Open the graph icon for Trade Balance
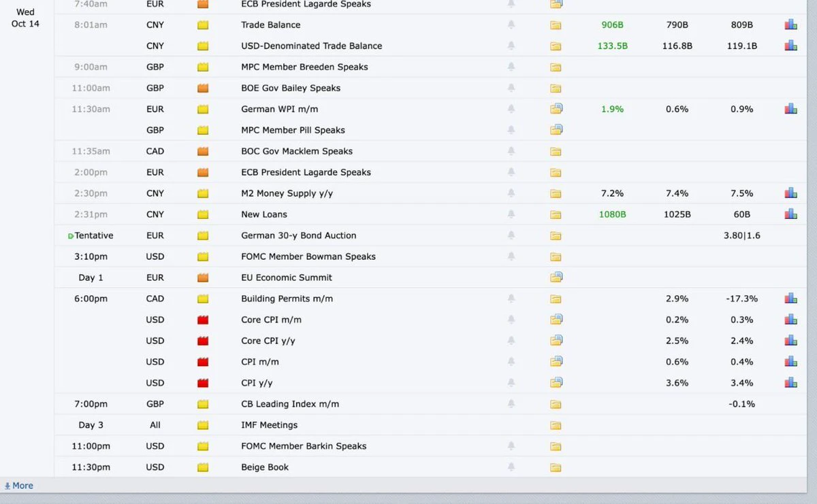The image size is (817, 504). (x=790, y=24)
